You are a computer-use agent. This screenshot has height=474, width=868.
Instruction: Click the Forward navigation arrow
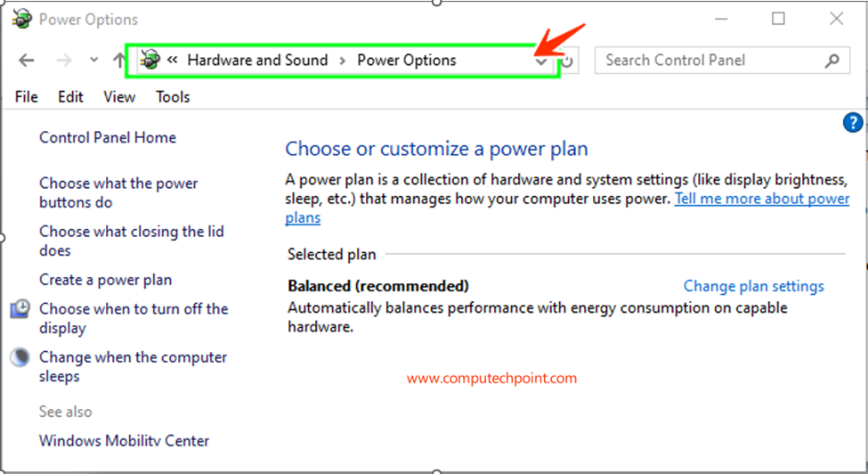click(x=64, y=60)
